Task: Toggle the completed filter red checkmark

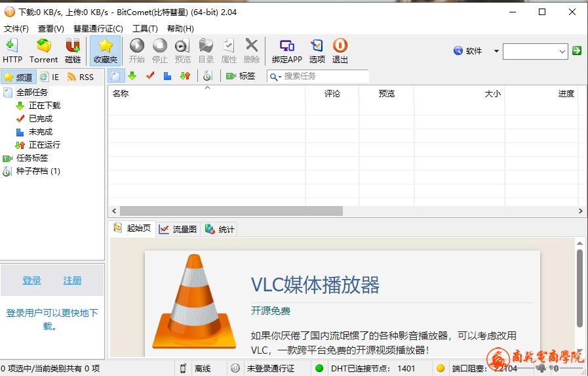Action: coord(150,76)
